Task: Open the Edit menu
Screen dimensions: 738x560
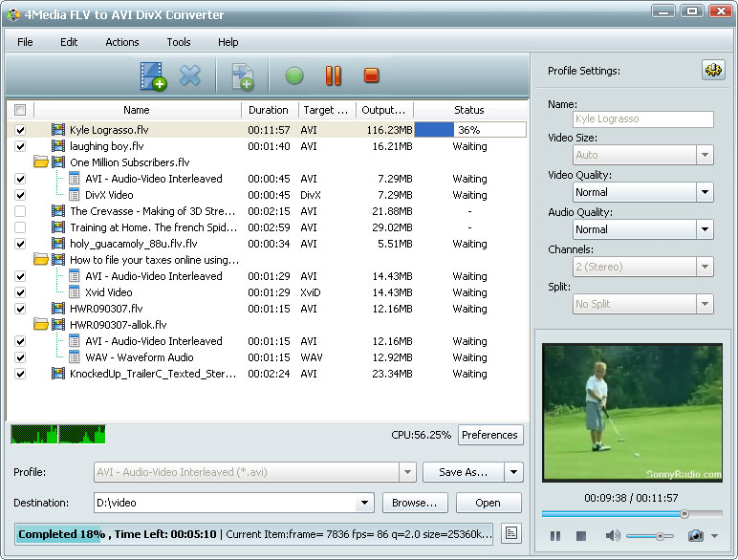Action: coord(69,42)
